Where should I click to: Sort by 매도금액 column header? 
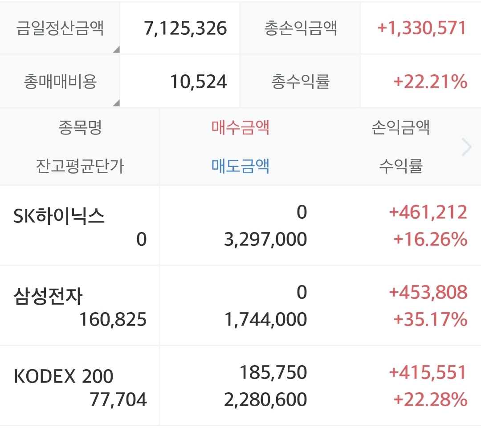(240, 167)
